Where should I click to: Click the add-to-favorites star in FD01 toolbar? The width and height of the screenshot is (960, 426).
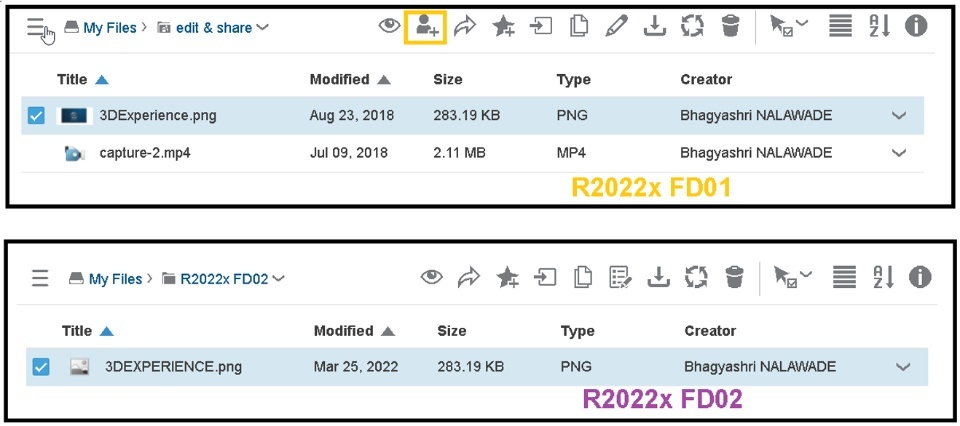click(x=504, y=27)
